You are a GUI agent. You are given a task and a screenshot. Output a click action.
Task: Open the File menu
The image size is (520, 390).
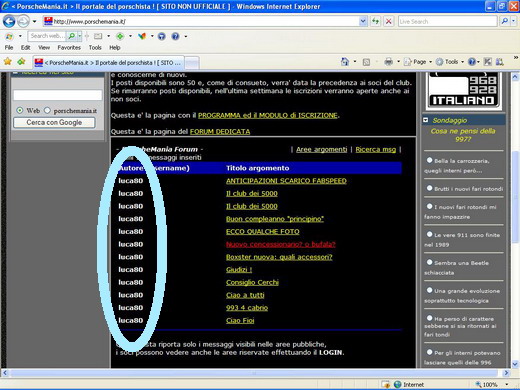pyautogui.click(x=9, y=48)
